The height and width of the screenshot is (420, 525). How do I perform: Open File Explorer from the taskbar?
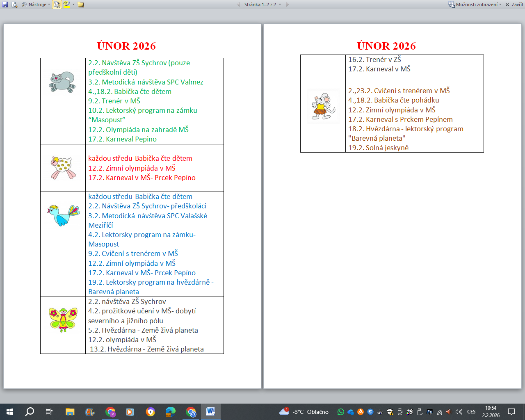tap(70, 412)
